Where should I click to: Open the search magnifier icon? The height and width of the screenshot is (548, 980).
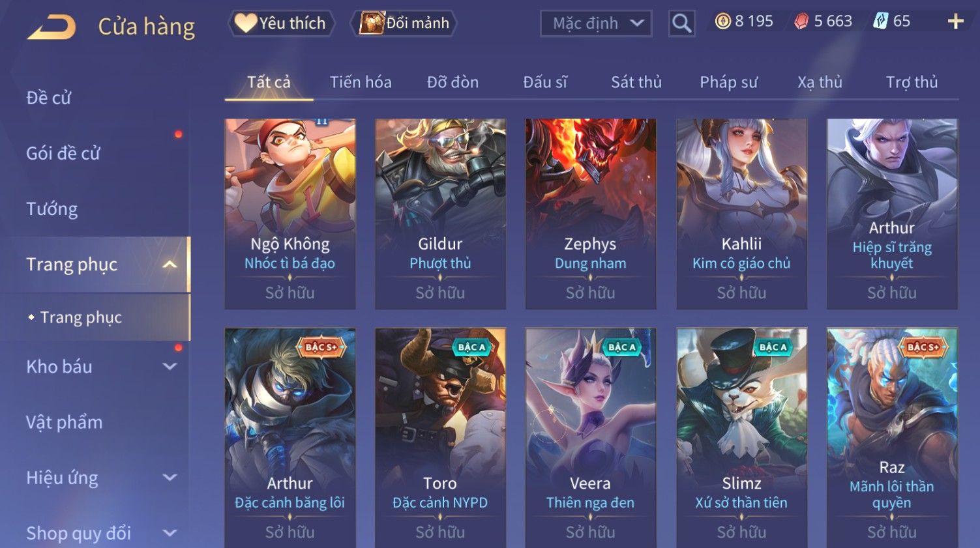(x=681, y=23)
